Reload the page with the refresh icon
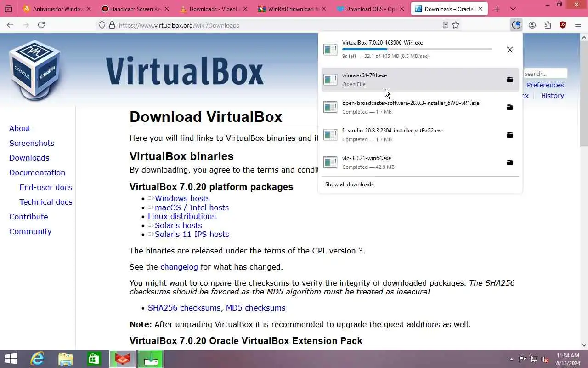The image size is (588, 368). [x=41, y=25]
